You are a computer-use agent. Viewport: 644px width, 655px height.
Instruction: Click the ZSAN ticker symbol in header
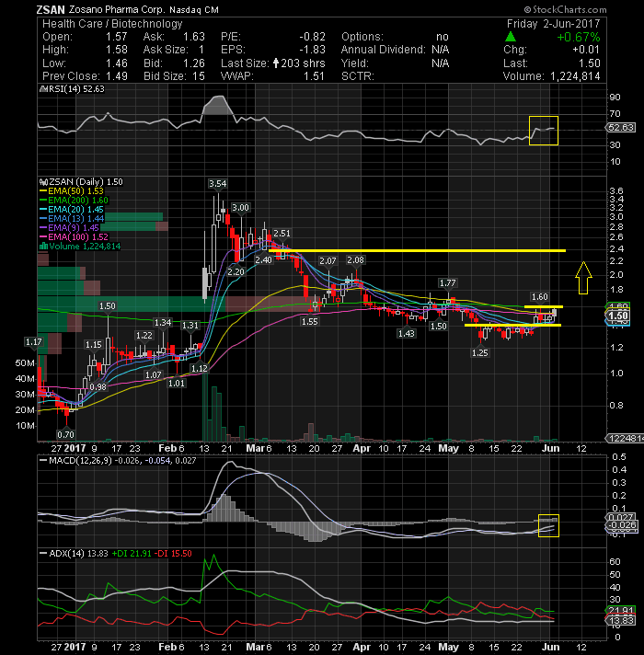tap(51, 9)
